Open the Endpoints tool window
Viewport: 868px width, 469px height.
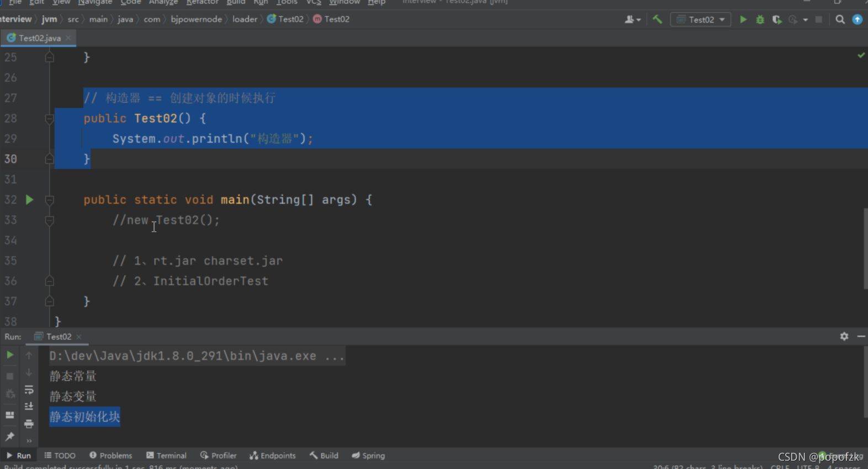[x=272, y=456]
